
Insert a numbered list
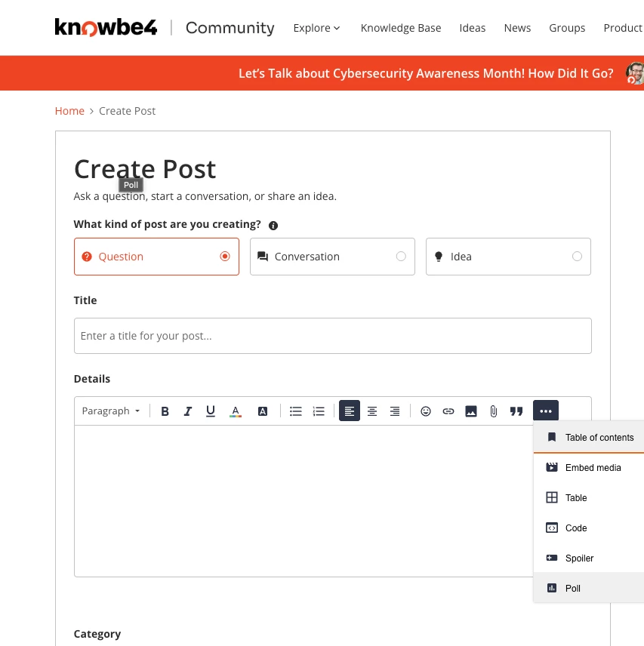click(x=319, y=411)
